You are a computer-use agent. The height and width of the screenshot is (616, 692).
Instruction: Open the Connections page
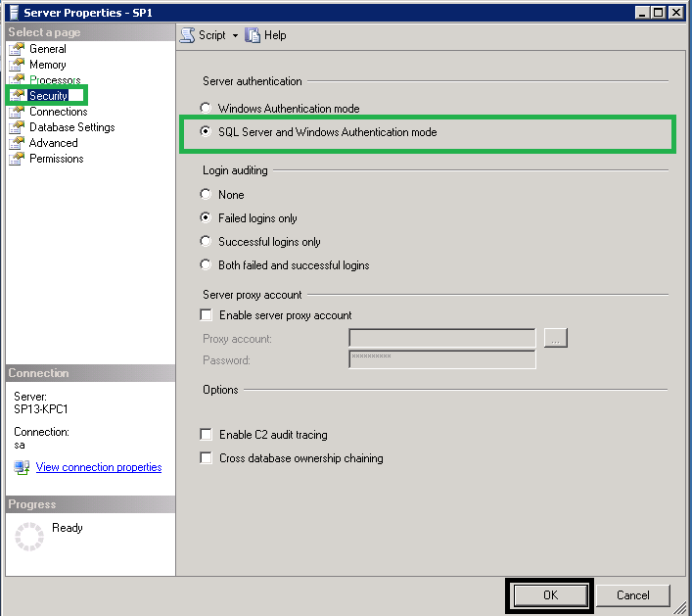click(x=59, y=112)
